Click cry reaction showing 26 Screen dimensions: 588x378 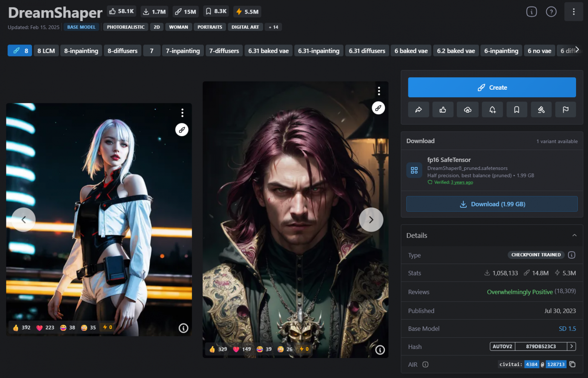285,349
